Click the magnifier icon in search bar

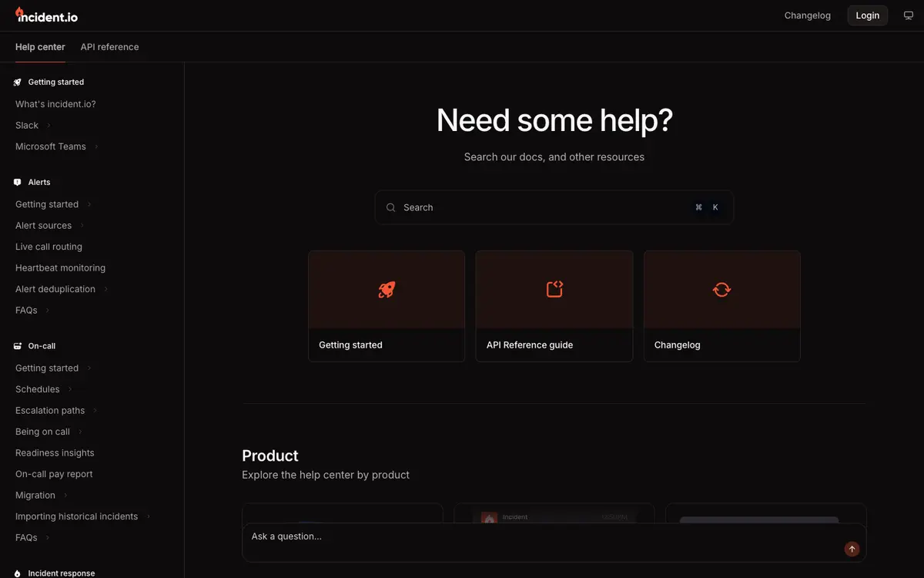[391, 207]
